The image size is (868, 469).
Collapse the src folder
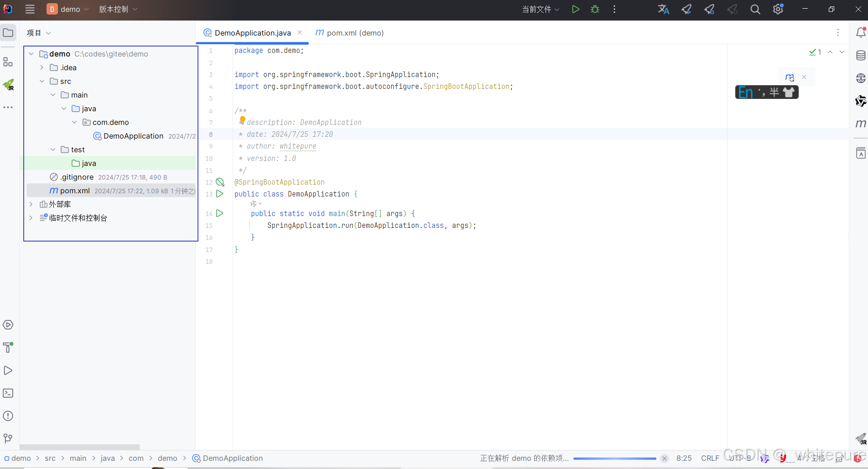[x=42, y=81]
